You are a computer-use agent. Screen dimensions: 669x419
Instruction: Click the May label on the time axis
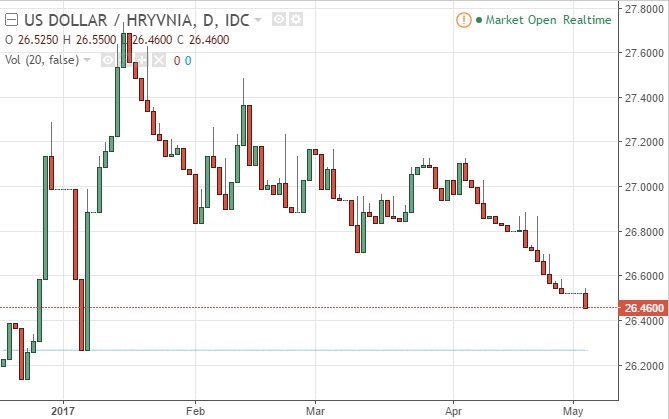[573, 411]
